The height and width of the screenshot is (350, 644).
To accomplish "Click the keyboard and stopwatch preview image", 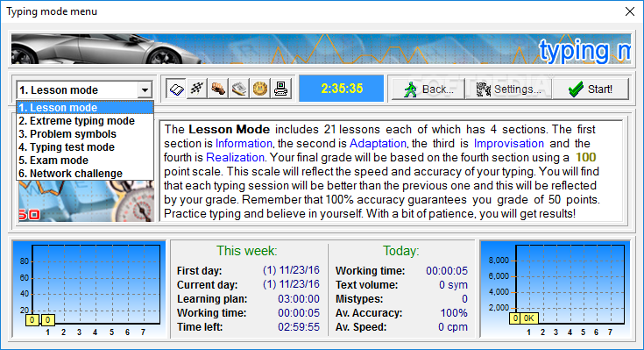I will coord(86,201).
